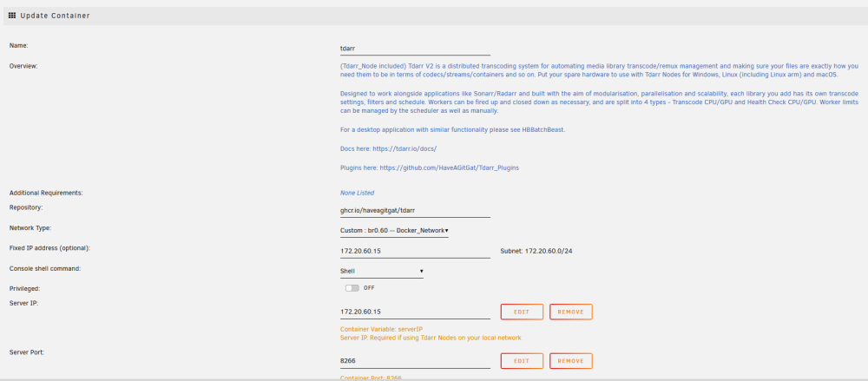The width and height of the screenshot is (868, 381).
Task: Click the OFF text beside the switch
Action: point(369,288)
